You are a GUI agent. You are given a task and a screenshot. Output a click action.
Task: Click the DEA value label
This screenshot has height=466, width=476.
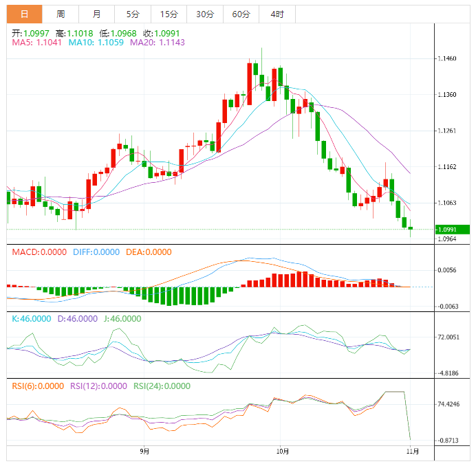pyautogui.click(x=148, y=252)
